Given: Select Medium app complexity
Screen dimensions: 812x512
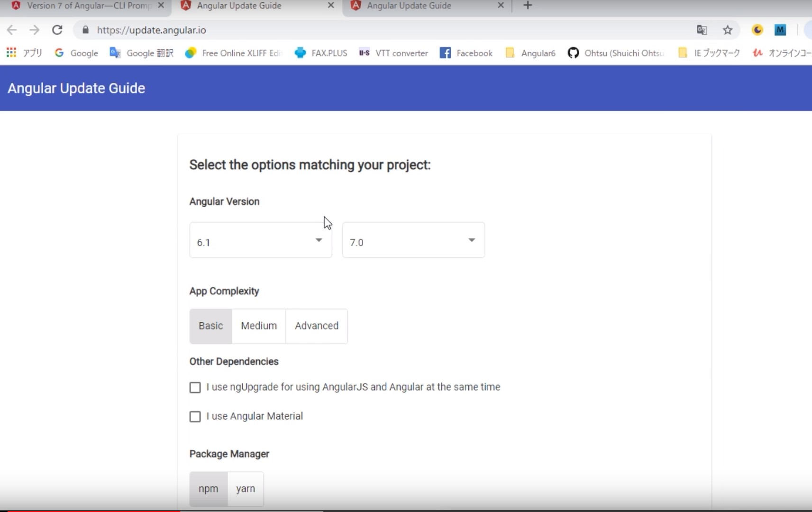Looking at the screenshot, I should click(259, 326).
